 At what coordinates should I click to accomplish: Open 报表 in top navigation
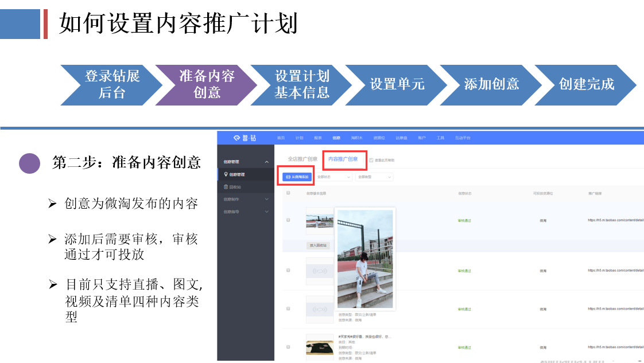point(318,138)
